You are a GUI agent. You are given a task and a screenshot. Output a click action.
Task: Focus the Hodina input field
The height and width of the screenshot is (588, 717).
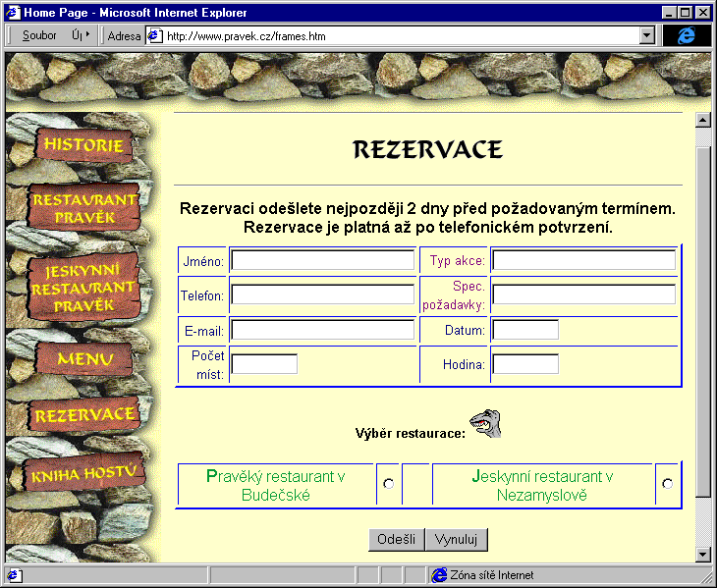[x=525, y=364]
